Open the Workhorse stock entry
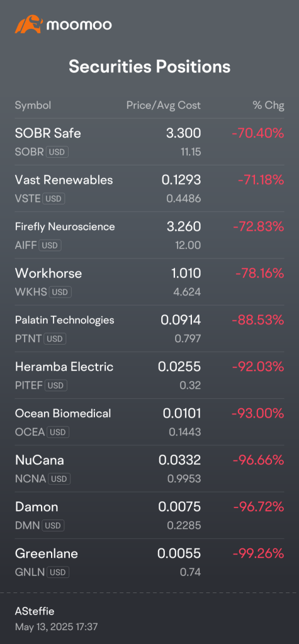This screenshot has width=299, height=644. pyautogui.click(x=149, y=282)
